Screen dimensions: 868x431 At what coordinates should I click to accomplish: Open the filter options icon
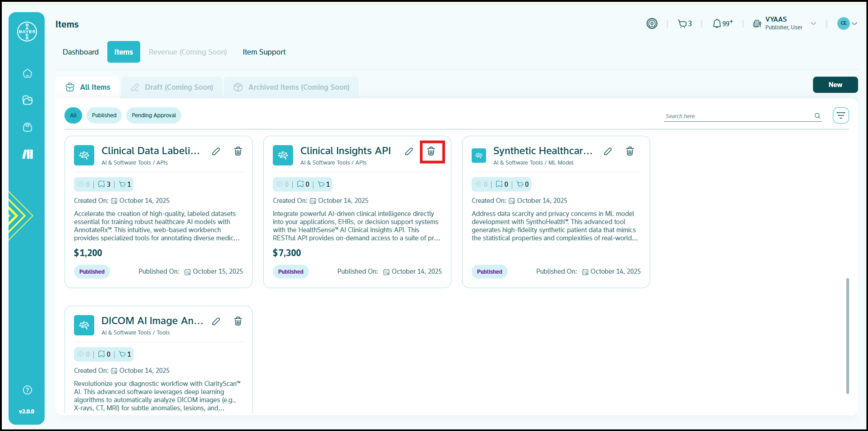pyautogui.click(x=840, y=115)
